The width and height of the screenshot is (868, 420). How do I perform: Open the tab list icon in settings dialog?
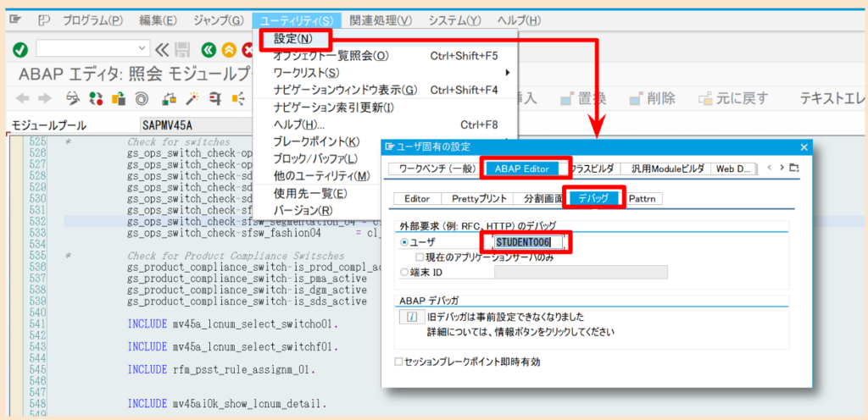[x=794, y=168]
